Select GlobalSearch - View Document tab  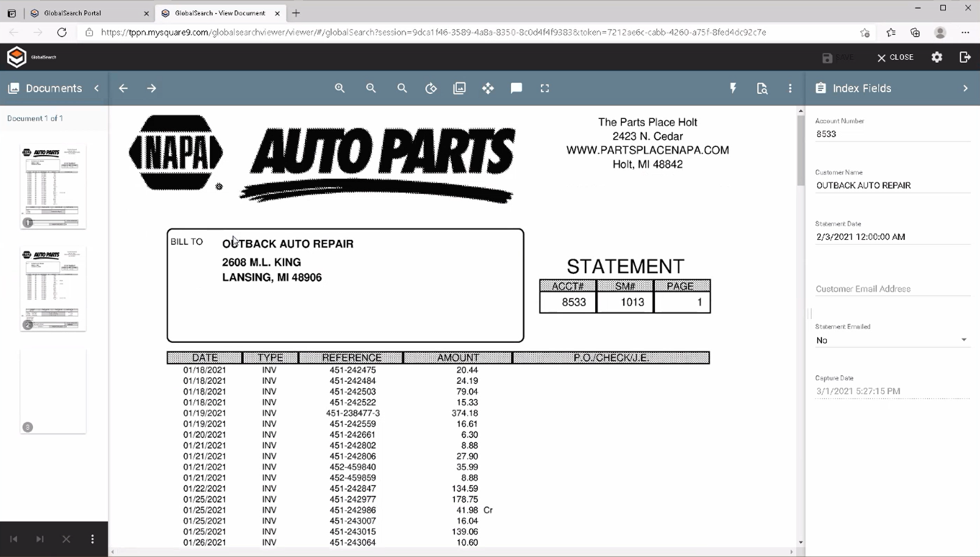[x=220, y=13]
